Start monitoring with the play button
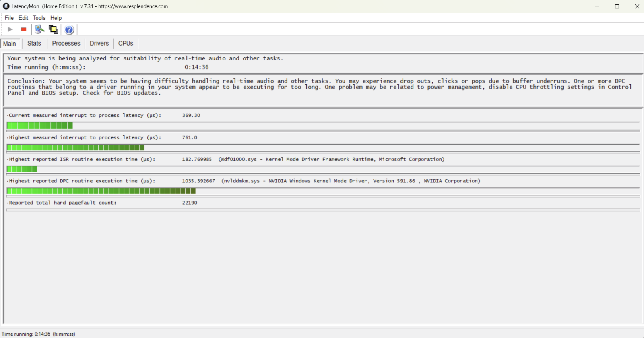Screen dimensions: 644x338 click(x=10, y=29)
